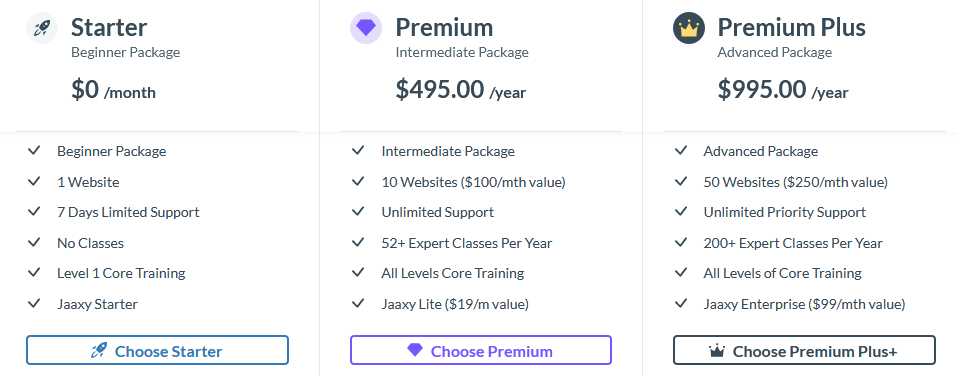Click the Premium plan heading
Image resolution: width=958 pixels, height=376 pixels.
point(444,28)
